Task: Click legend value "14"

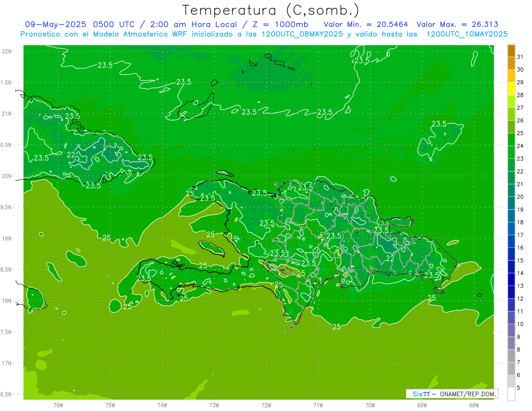Action: [x=520, y=273]
